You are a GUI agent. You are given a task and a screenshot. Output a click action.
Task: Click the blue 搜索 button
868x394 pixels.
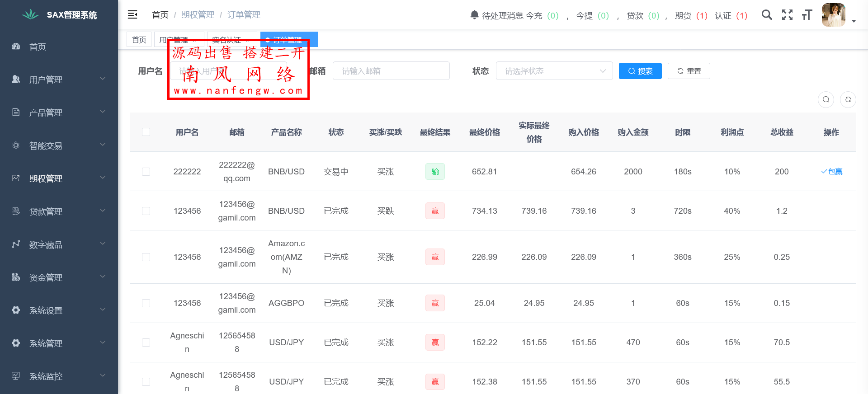tap(640, 71)
